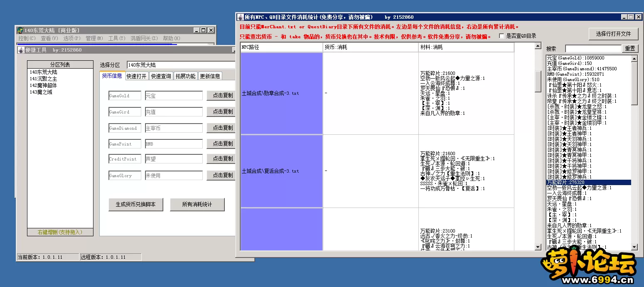Click the NPC路径 column header
This screenshot has height=287, width=644.
click(281, 47)
